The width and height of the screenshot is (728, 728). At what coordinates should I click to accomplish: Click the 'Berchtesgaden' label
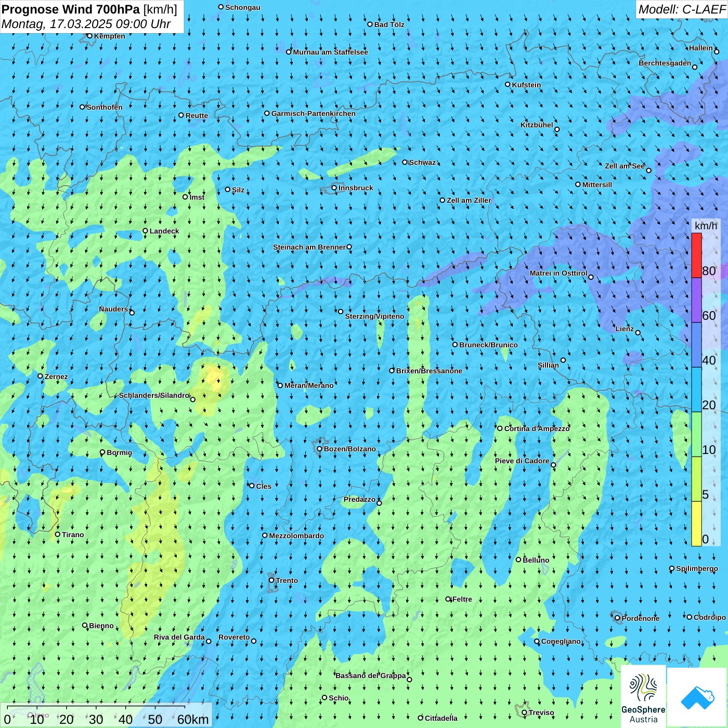665,63
